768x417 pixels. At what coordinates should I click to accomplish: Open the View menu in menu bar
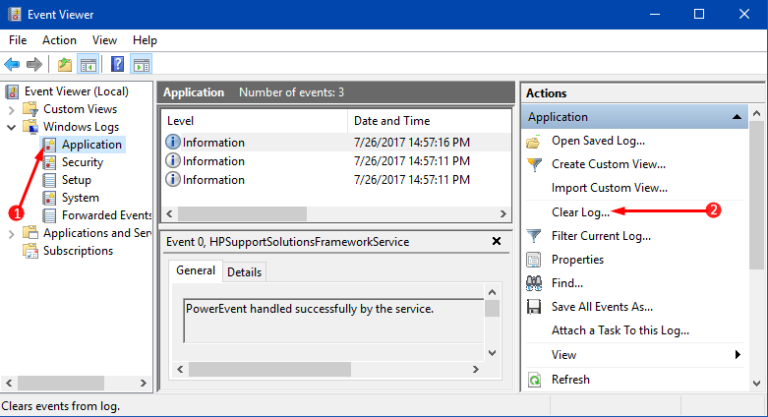(x=105, y=40)
